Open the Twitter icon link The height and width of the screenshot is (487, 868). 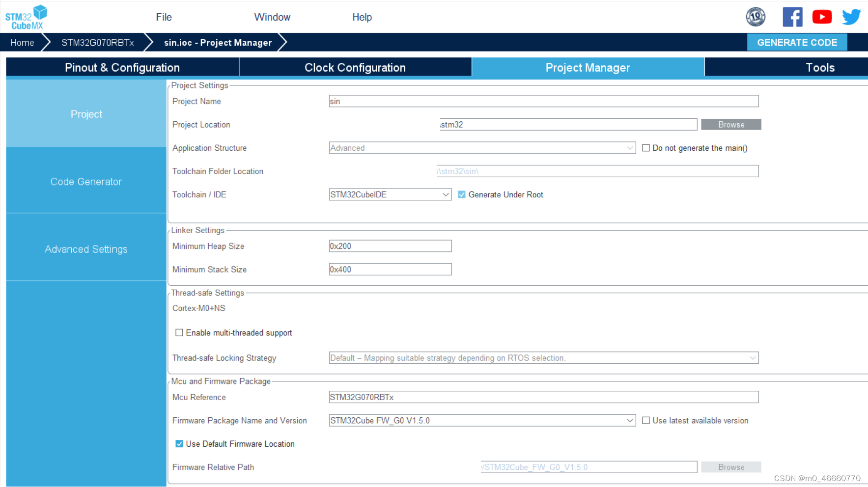851,17
